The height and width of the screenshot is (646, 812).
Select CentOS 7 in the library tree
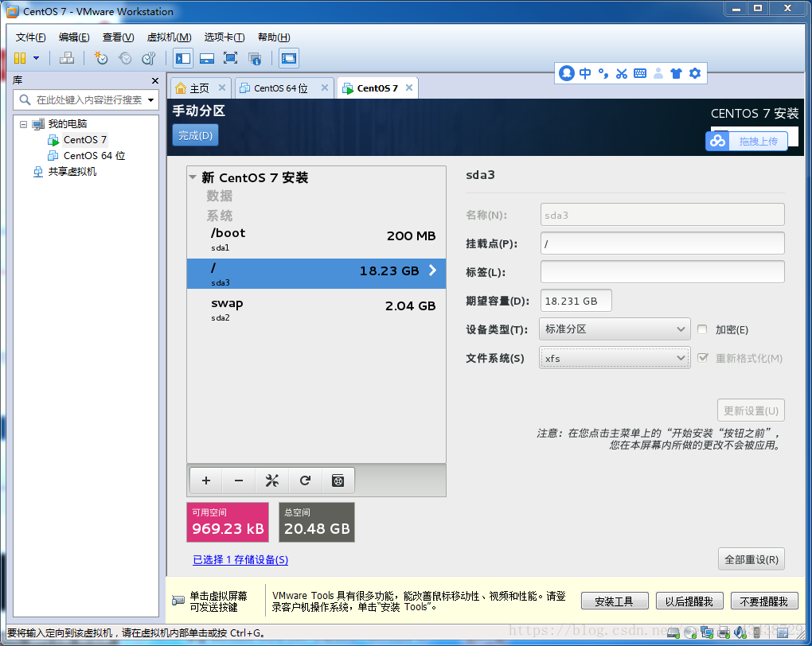click(x=85, y=140)
